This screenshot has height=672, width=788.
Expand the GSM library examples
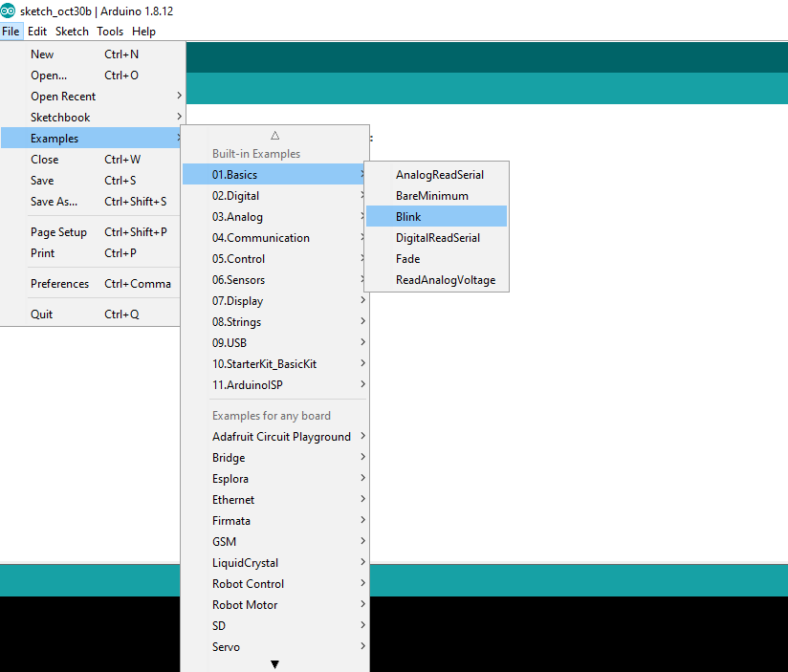click(x=274, y=542)
